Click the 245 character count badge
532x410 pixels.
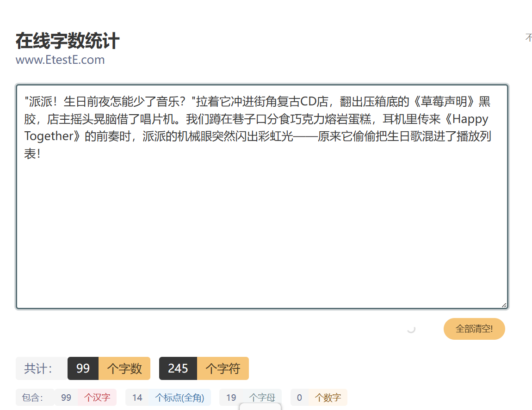click(178, 368)
